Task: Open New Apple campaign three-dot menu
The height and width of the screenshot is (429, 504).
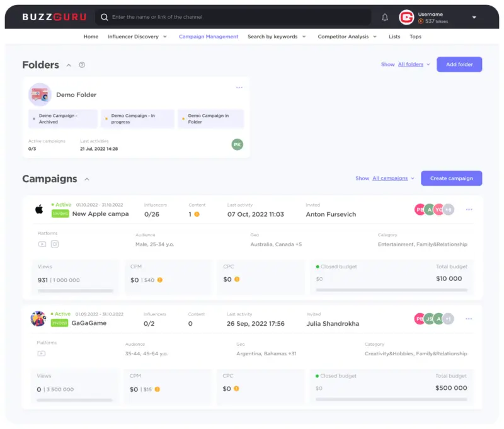Action: [x=469, y=210]
